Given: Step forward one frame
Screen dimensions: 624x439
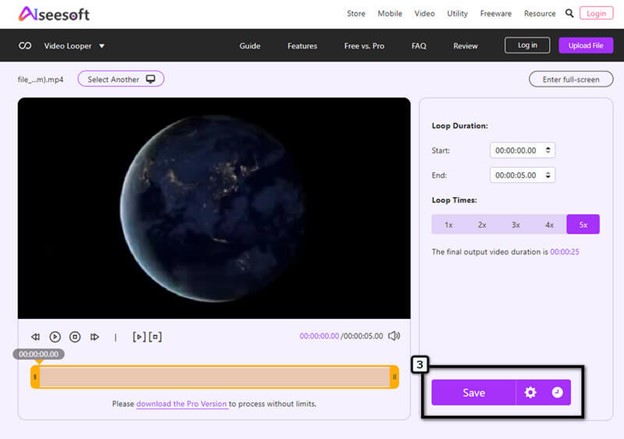Looking at the screenshot, I should [94, 337].
